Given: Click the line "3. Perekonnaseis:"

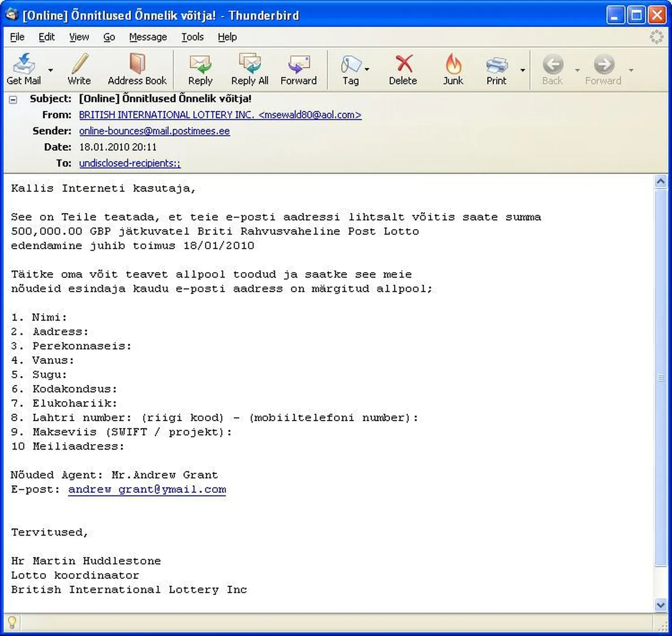Looking at the screenshot, I should tap(71, 346).
